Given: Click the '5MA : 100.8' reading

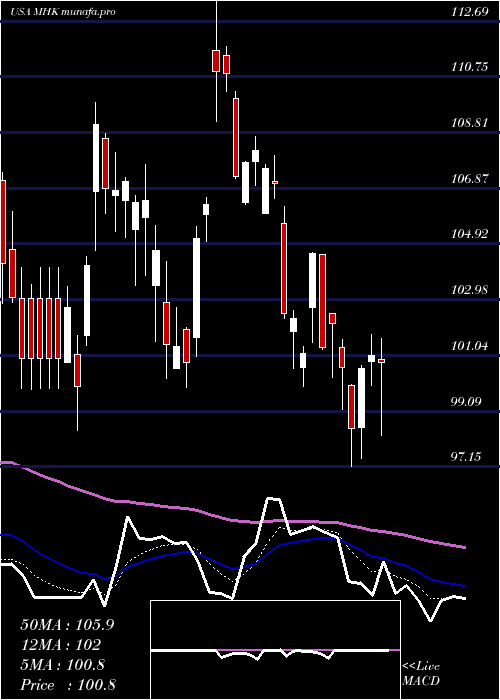Looking at the screenshot, I should pyautogui.click(x=62, y=665).
